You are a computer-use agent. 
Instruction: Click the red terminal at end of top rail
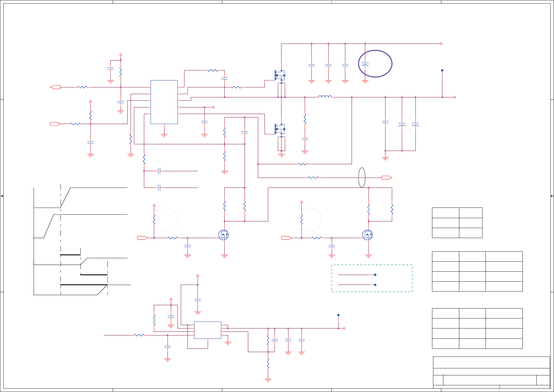[441, 44]
